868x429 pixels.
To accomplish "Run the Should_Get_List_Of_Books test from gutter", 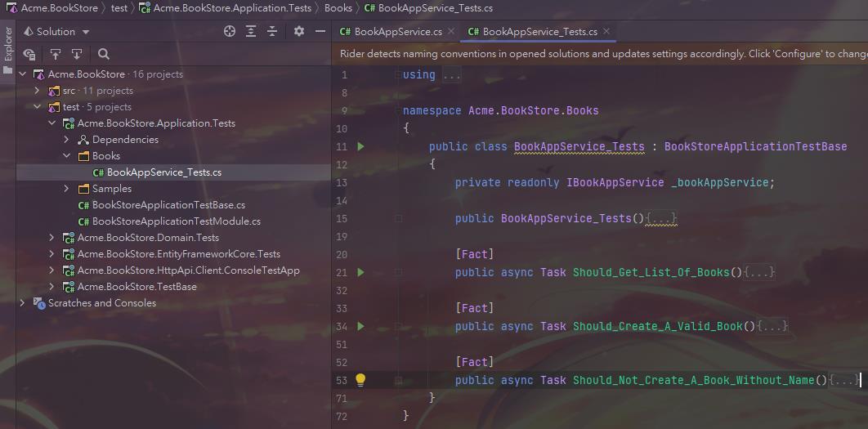I will tap(360, 272).
